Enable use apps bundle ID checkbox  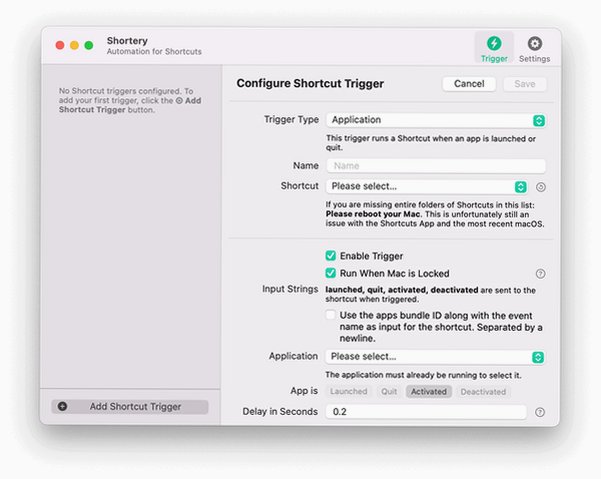(330, 315)
